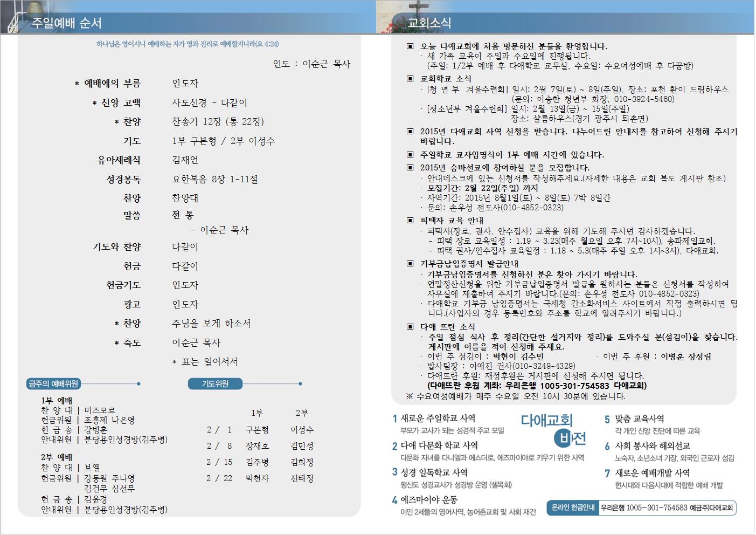
Task: Click the 금주의 예배위원 label
Action: tap(53, 384)
